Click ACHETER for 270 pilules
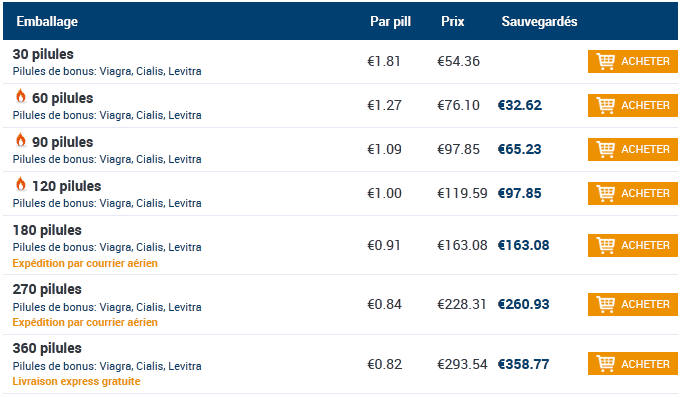This screenshot has width=682, height=398. [632, 304]
